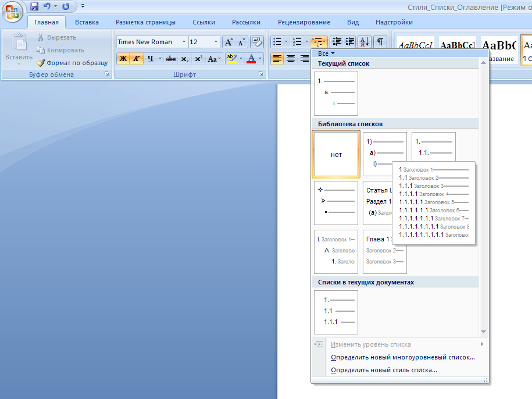Viewport: 532px width, 399px height.
Task: Open highlight color dropdown arrow
Action: click(x=241, y=59)
